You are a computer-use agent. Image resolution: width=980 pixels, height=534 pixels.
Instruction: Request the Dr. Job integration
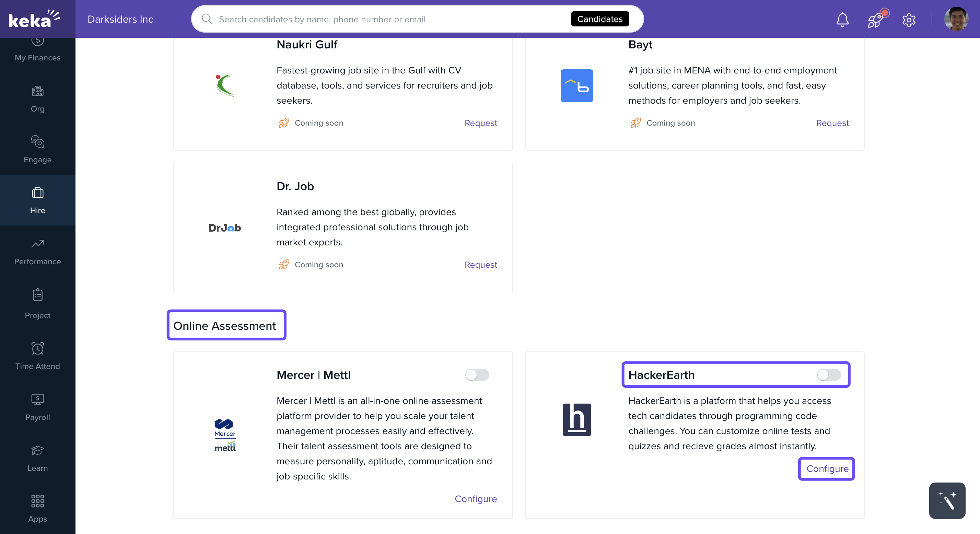coord(480,265)
